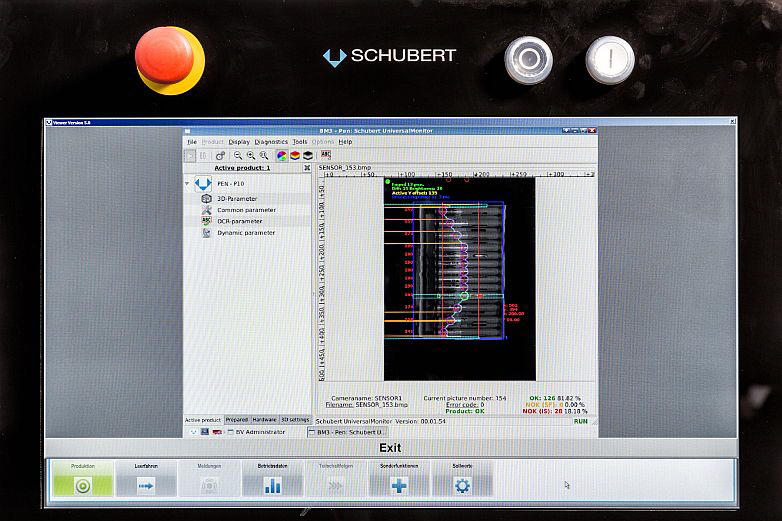Click the OK: 126 81.82 % counter
The image size is (782, 521).
click(555, 398)
